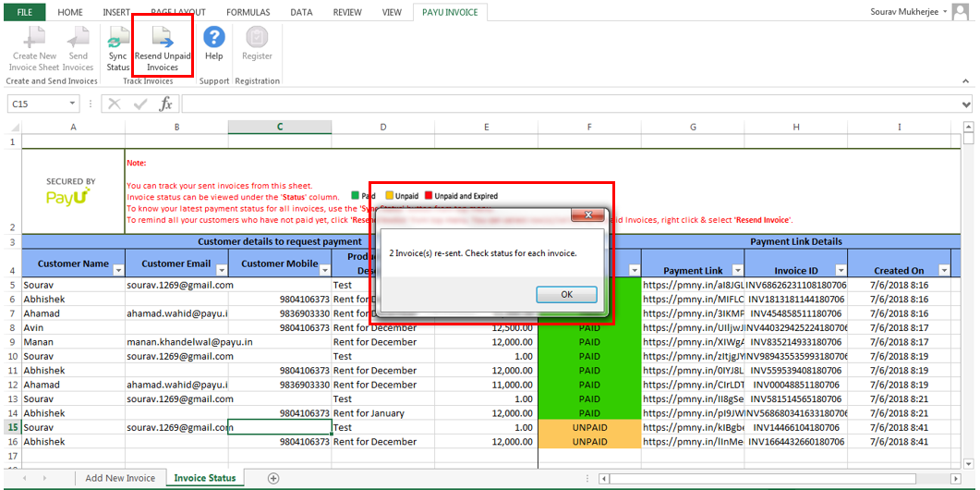Expand the formula bar with the chevron
The height and width of the screenshot is (490, 980).
[x=966, y=104]
